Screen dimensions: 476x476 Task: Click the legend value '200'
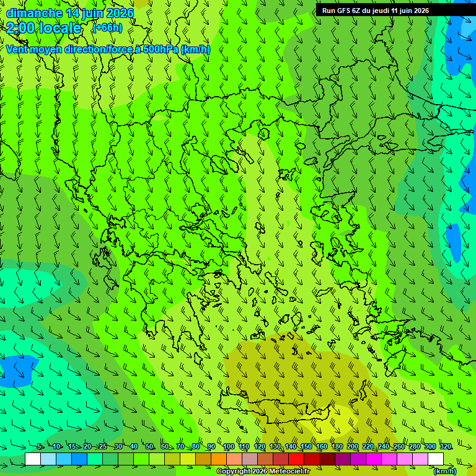[353, 446]
